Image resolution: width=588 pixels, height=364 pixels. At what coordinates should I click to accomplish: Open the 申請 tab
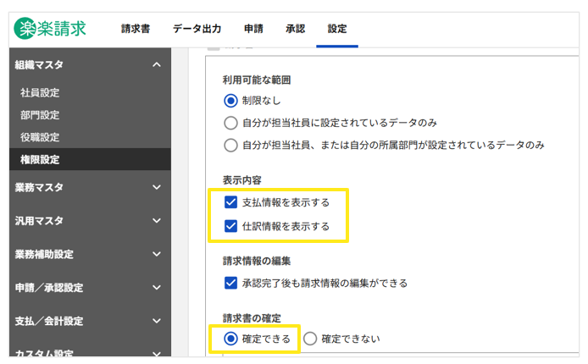pyautogui.click(x=253, y=29)
